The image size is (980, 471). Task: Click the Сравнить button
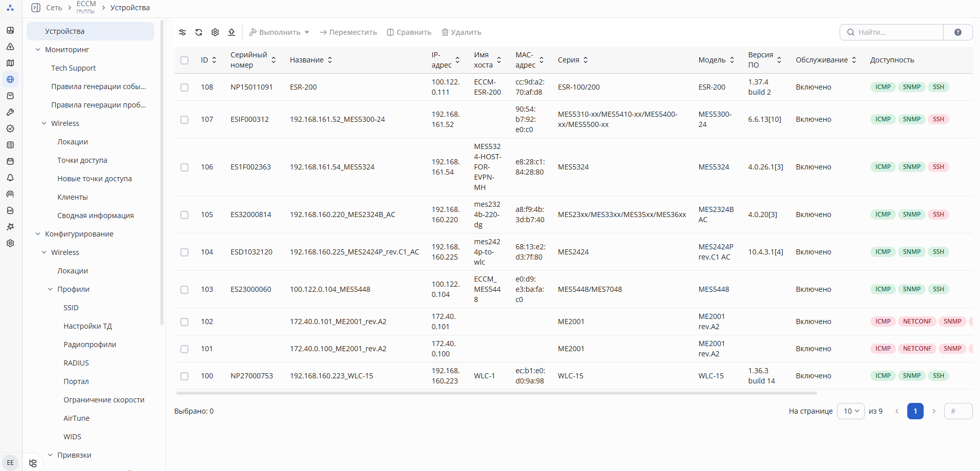pyautogui.click(x=409, y=32)
